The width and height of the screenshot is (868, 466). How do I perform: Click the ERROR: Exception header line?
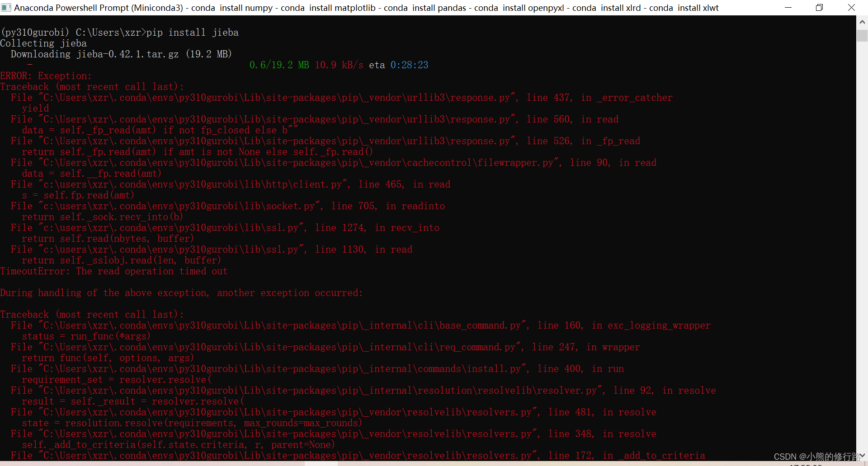46,75
